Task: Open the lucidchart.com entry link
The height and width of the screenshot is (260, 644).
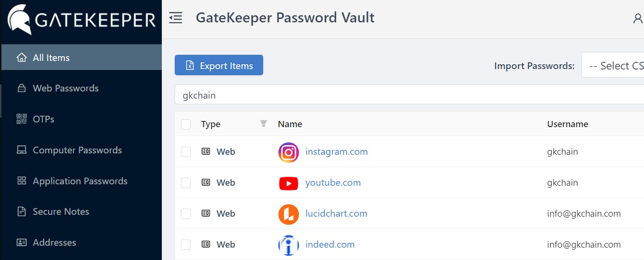Action: pyautogui.click(x=336, y=213)
